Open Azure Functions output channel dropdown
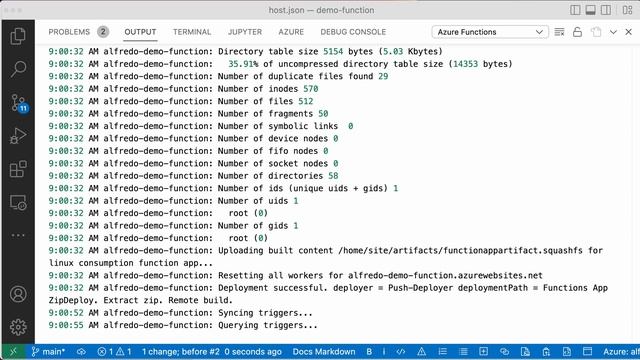 pyautogui.click(x=490, y=32)
